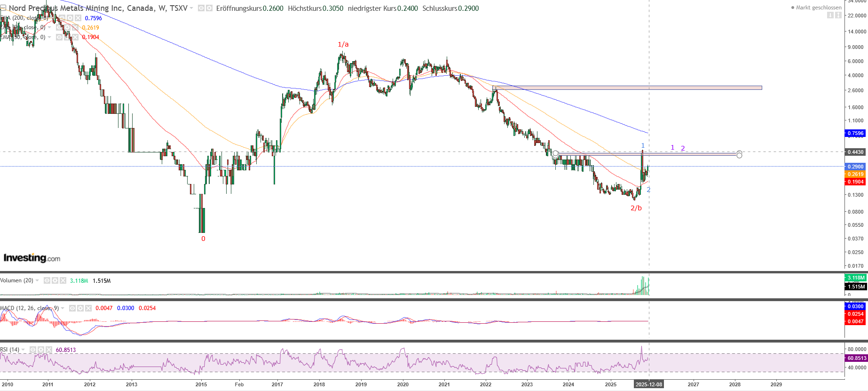Collapse the legend using top-left minus box

coord(3,8)
